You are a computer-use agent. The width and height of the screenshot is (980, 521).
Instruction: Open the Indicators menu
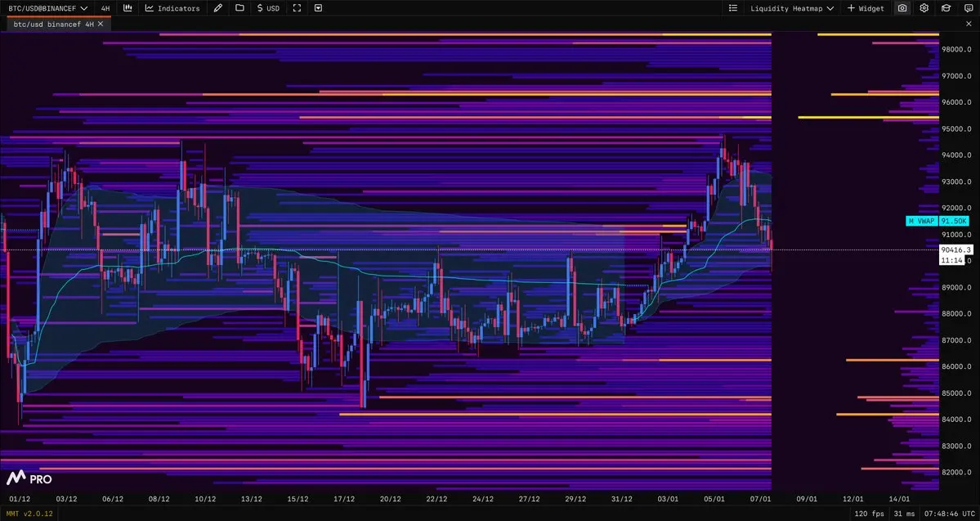coord(172,8)
